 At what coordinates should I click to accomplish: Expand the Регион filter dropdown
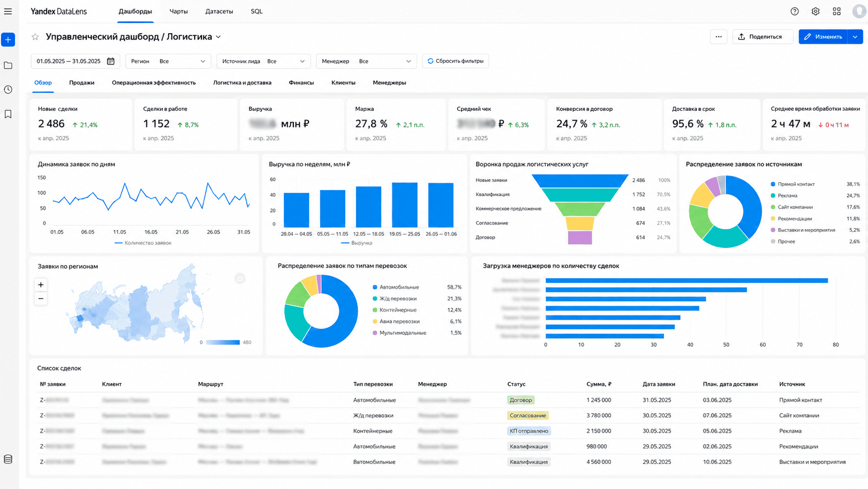(x=168, y=61)
